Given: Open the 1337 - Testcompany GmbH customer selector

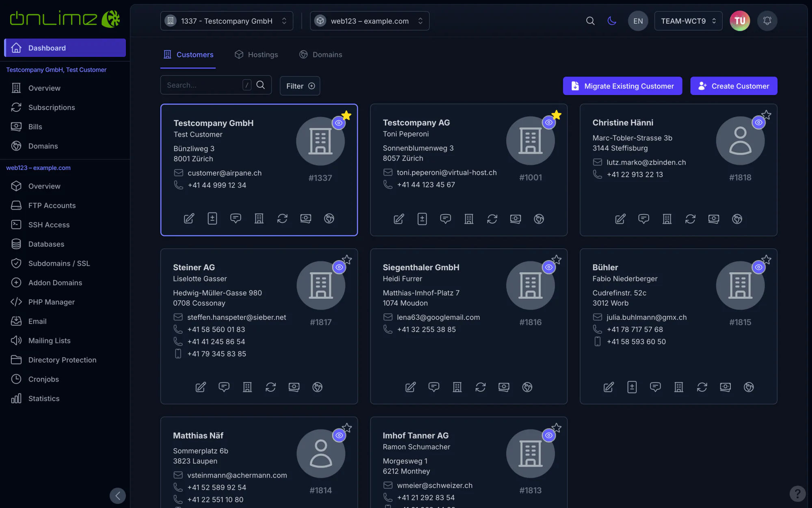Looking at the screenshot, I should coord(227,21).
